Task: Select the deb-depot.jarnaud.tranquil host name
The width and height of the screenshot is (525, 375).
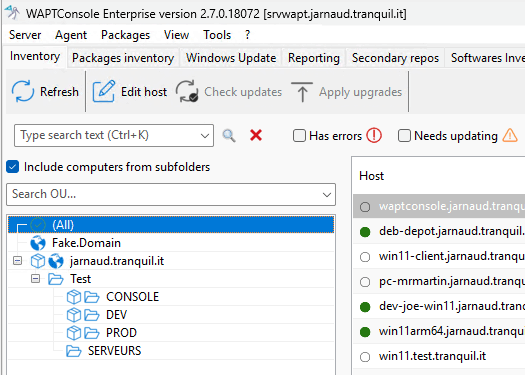Action: [x=452, y=231]
